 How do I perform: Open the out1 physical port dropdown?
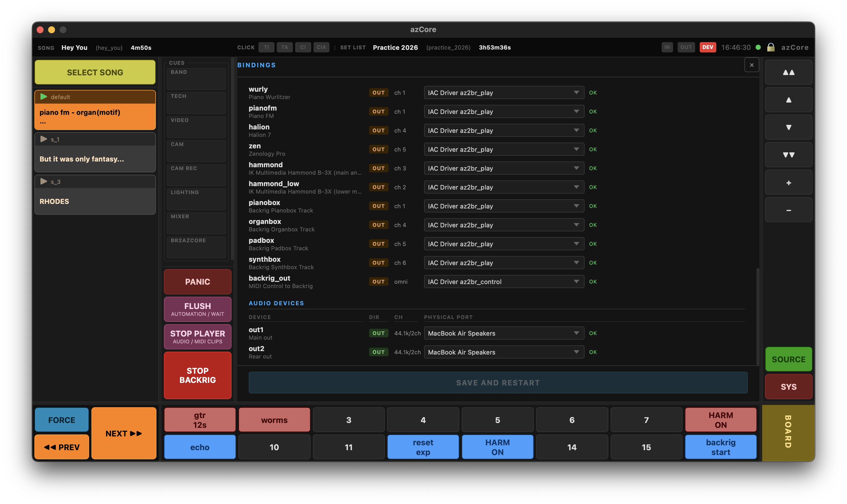point(504,333)
